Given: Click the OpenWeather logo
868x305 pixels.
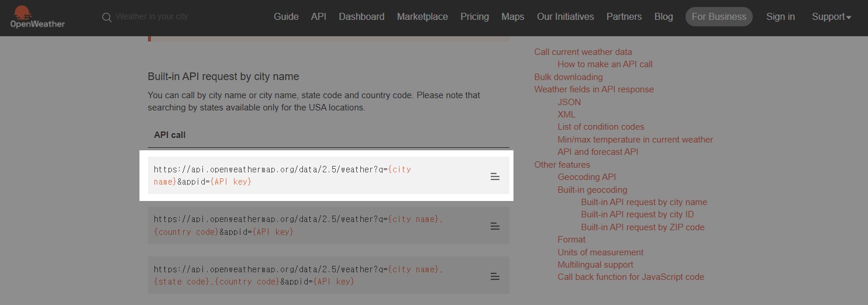Looking at the screenshot, I should [x=37, y=17].
